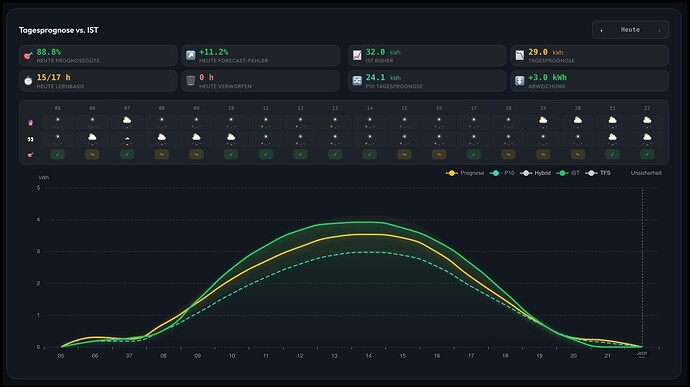Go to the next day with right arrow

point(659,30)
